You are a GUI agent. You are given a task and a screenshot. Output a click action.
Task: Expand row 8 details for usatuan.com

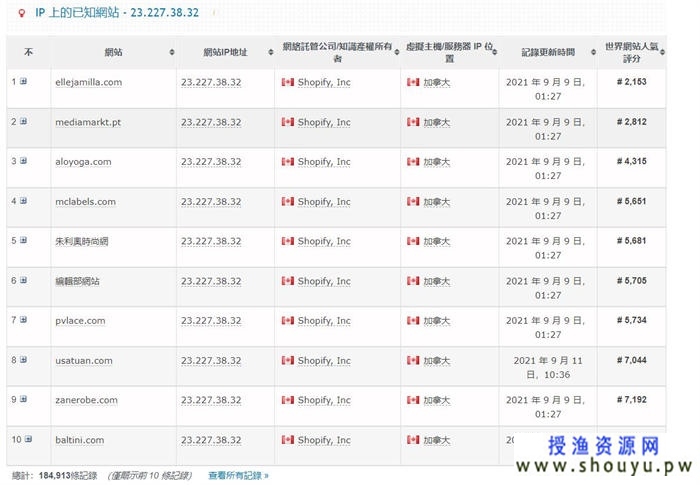[23, 360]
